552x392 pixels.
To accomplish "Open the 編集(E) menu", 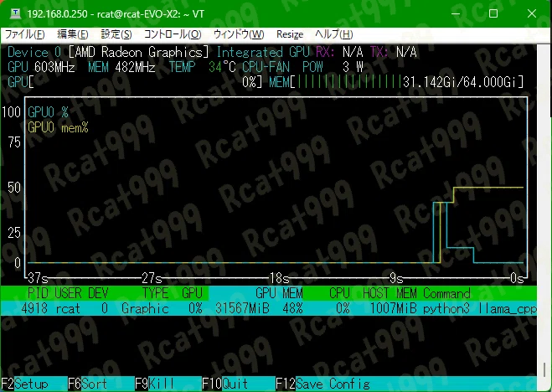I will click(x=73, y=34).
